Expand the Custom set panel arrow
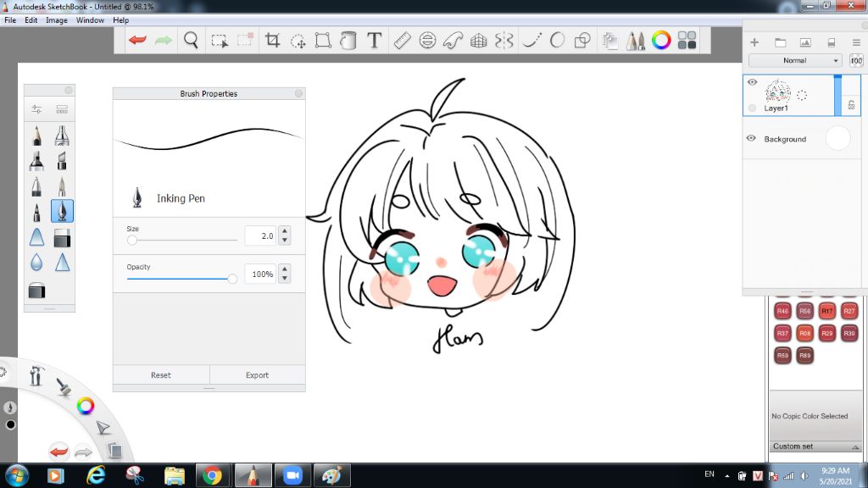This screenshot has width=868, height=488. click(x=855, y=447)
